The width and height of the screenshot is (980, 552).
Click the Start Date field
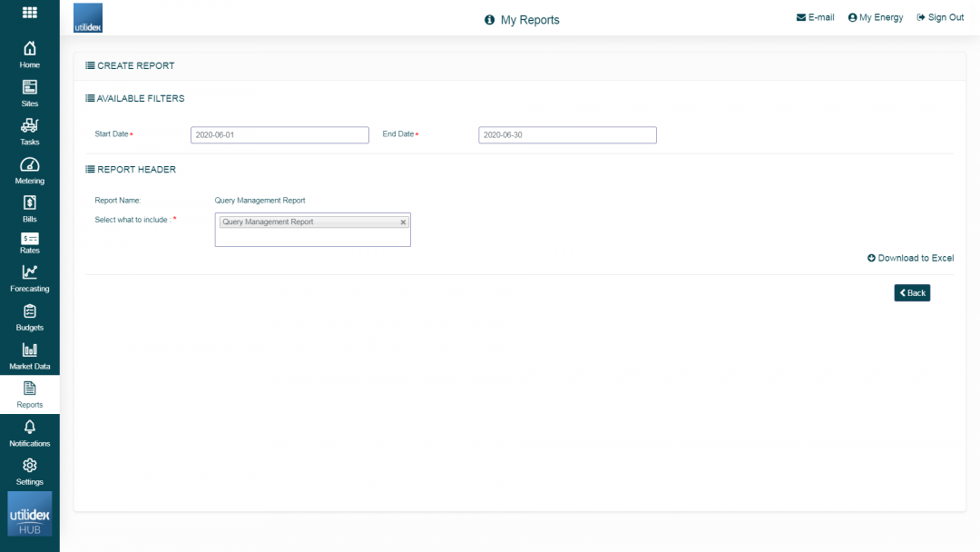(279, 134)
